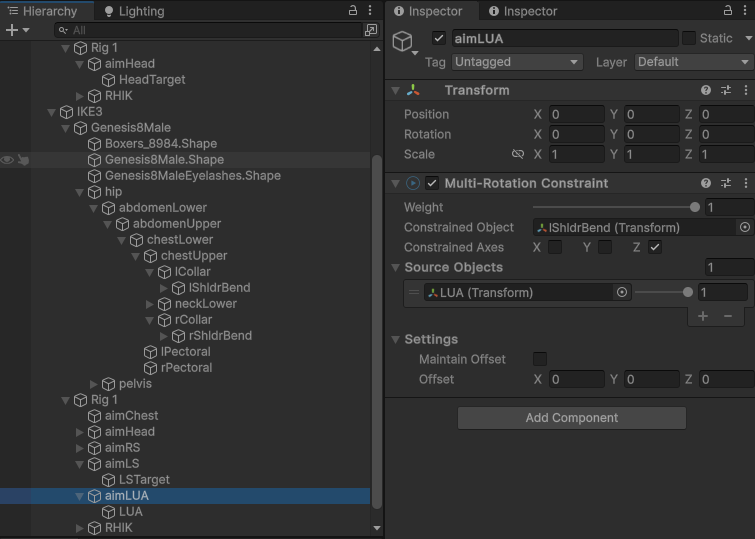Open the Tag dropdown showing Untagged

[516, 62]
